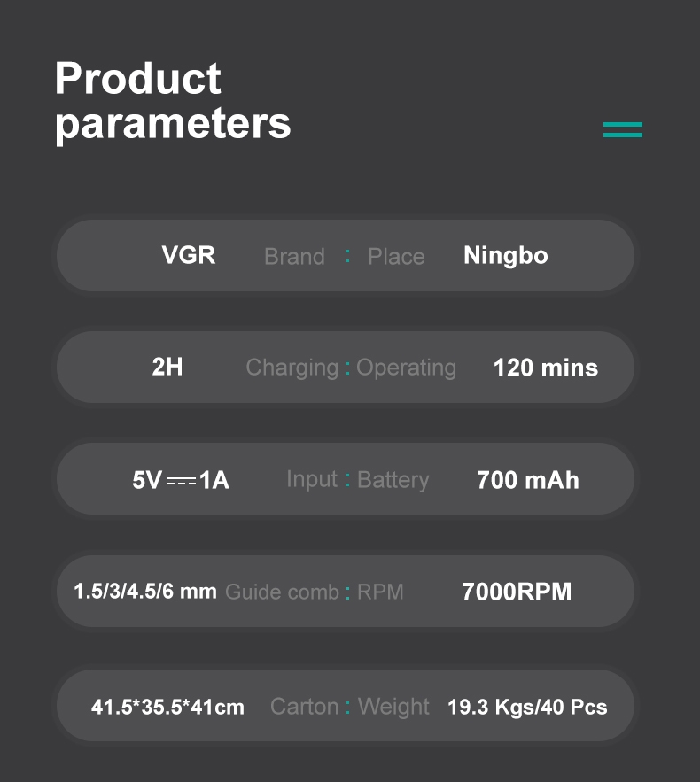Click the DC current symbol icon
Viewport: 700px width, 782px height.
[181, 481]
